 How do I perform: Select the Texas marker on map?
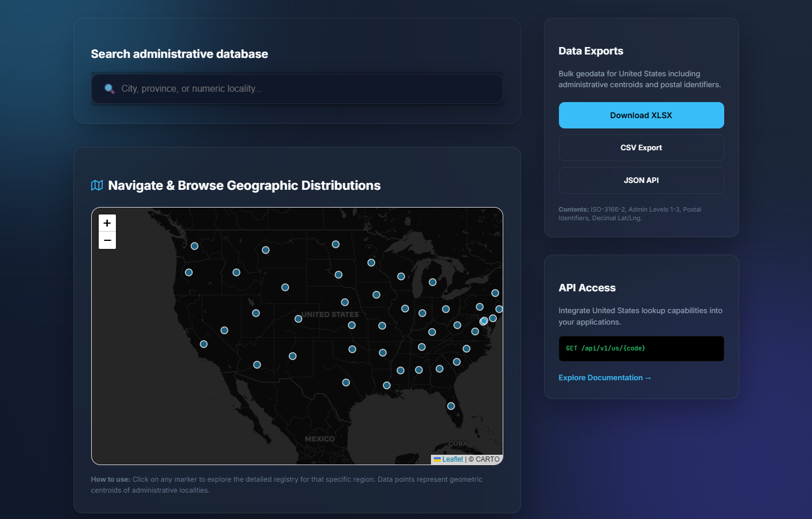(x=346, y=383)
